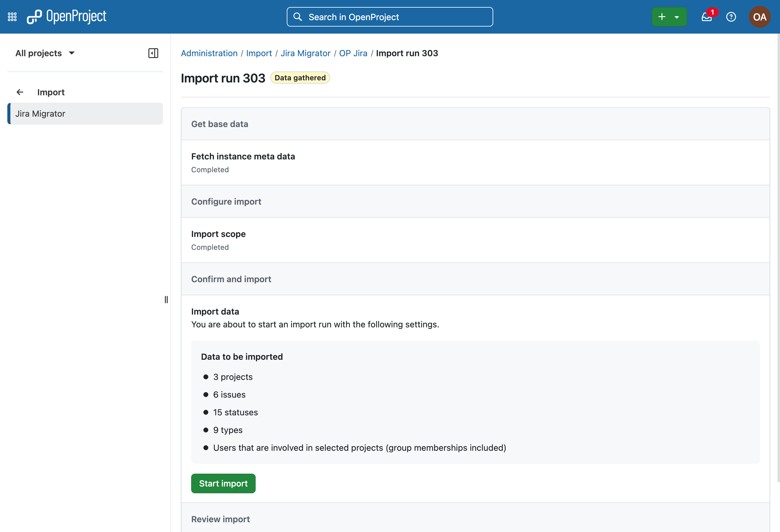The width and height of the screenshot is (780, 532).
Task: Click the Start import button
Action: [x=223, y=483]
